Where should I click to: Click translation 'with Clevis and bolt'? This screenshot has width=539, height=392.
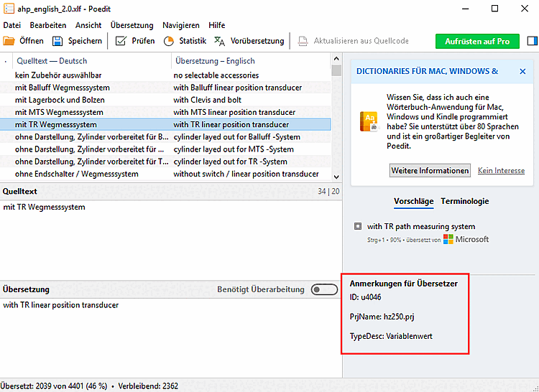[207, 100]
